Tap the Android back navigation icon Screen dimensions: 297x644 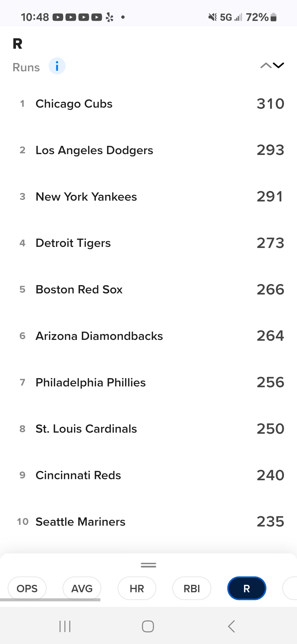232,626
